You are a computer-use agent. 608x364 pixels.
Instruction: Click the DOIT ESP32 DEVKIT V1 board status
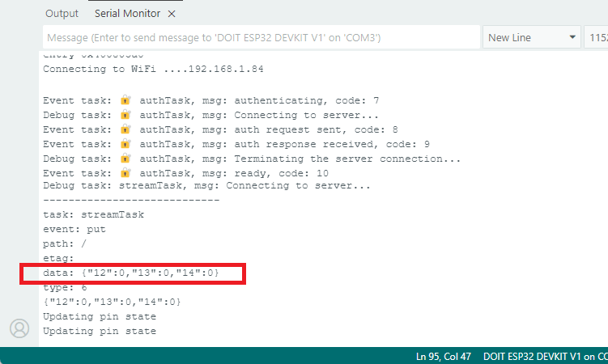click(x=544, y=357)
